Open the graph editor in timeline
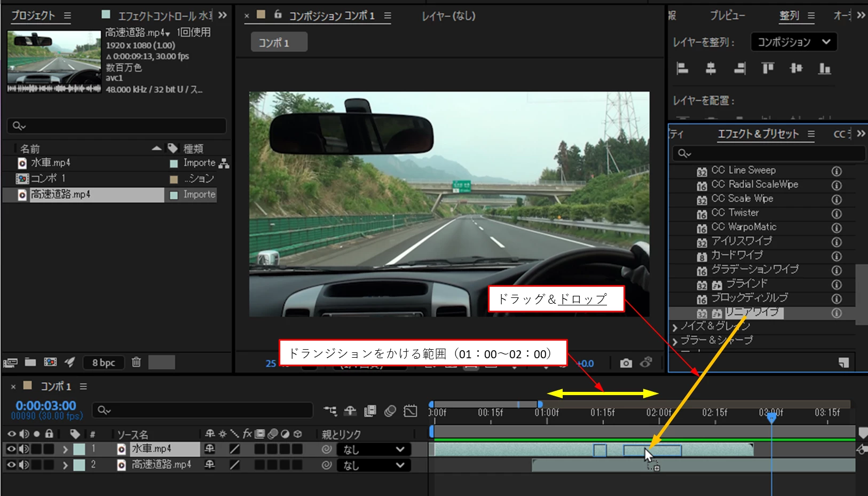This screenshot has width=868, height=496. (x=411, y=411)
